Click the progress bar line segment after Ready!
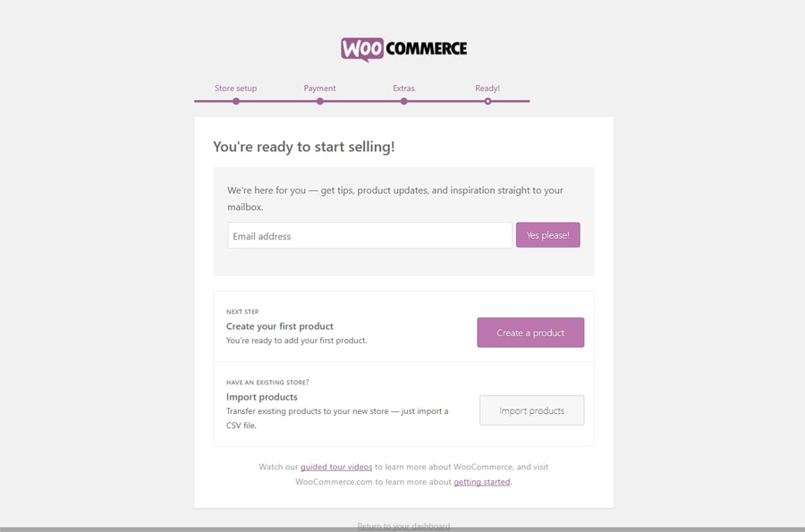The image size is (805, 532). 511,102
